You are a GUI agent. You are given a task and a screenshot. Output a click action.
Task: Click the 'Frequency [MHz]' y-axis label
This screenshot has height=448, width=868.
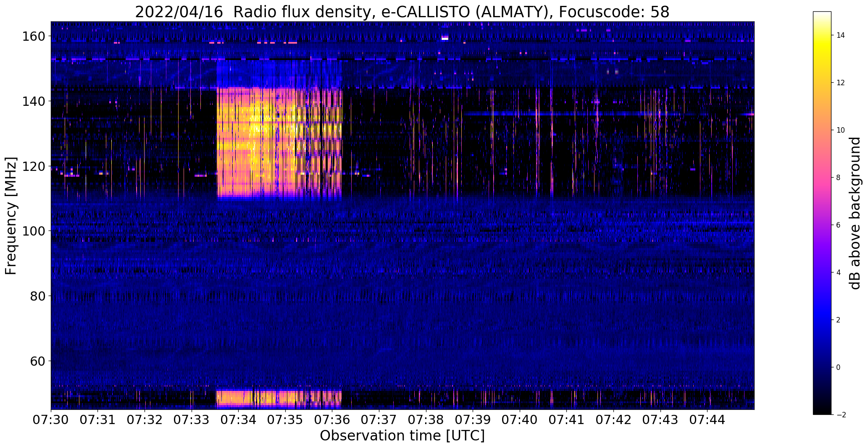(11, 216)
